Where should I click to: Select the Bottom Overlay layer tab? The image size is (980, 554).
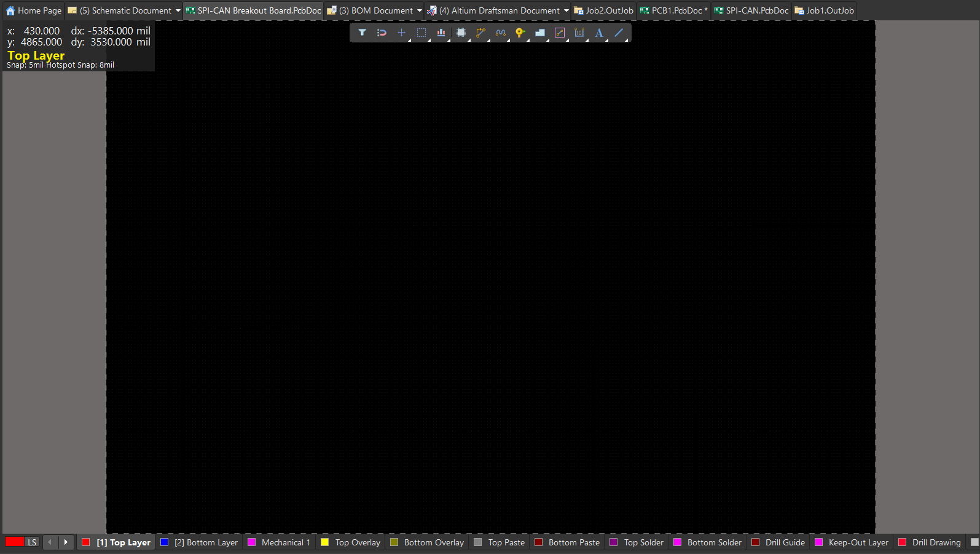click(427, 542)
